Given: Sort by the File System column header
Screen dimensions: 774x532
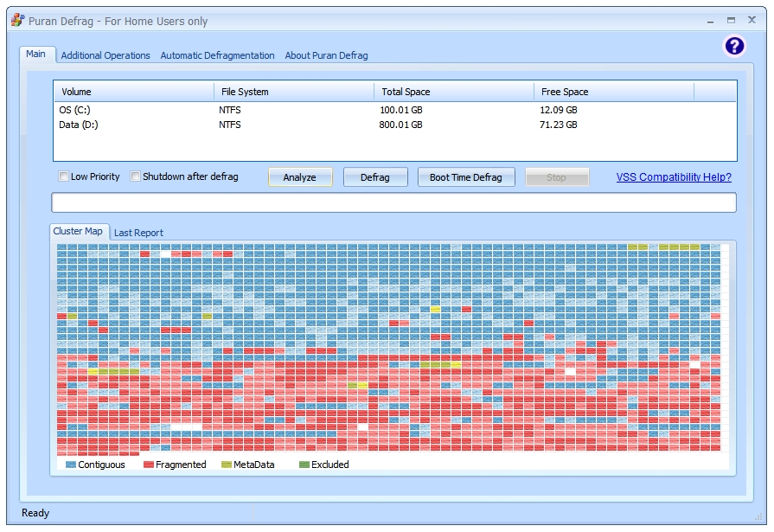Looking at the screenshot, I should click(294, 92).
